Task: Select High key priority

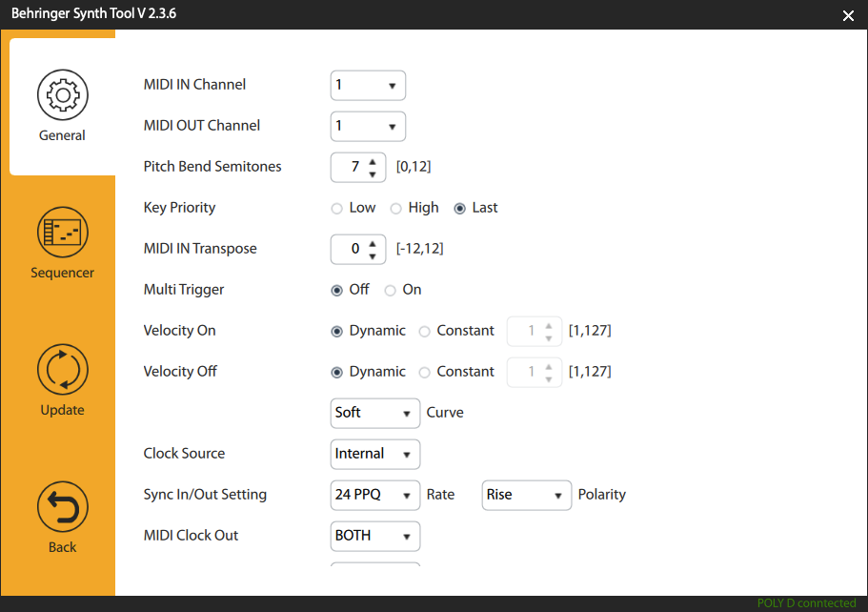Action: pos(395,208)
